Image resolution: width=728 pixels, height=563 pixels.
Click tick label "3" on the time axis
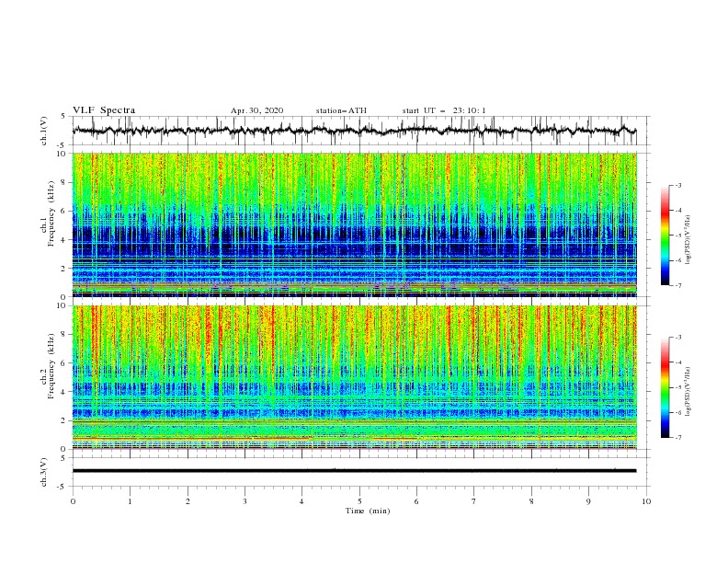click(245, 501)
